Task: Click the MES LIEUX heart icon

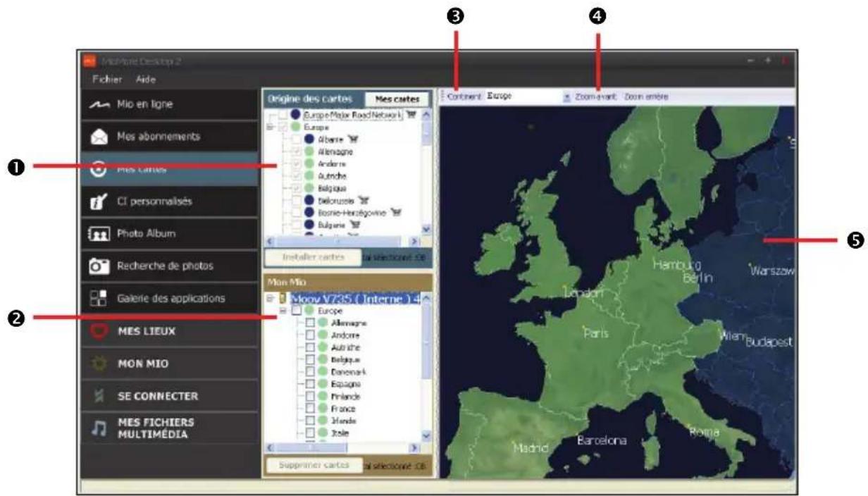Action: pos(99,331)
